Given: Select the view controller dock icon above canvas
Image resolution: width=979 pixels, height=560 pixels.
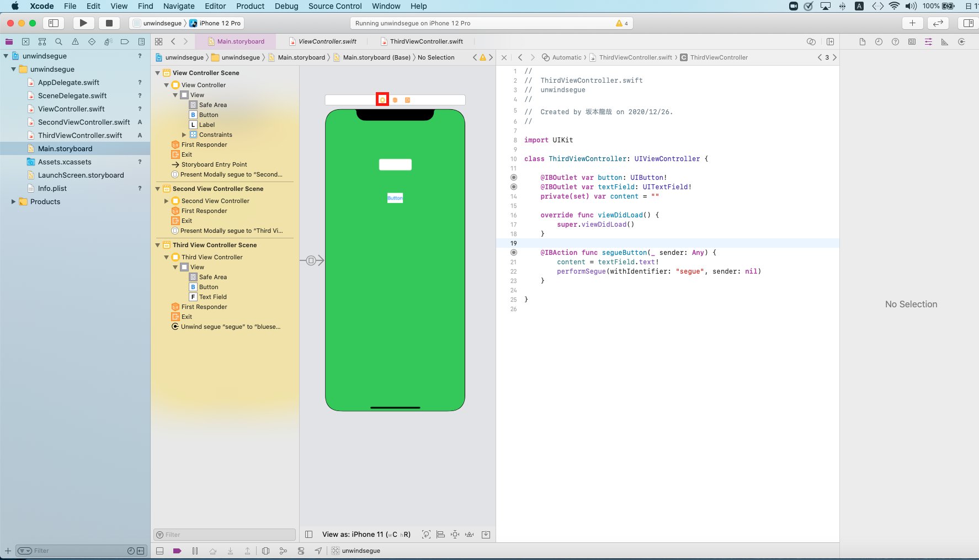Looking at the screenshot, I should [x=382, y=100].
